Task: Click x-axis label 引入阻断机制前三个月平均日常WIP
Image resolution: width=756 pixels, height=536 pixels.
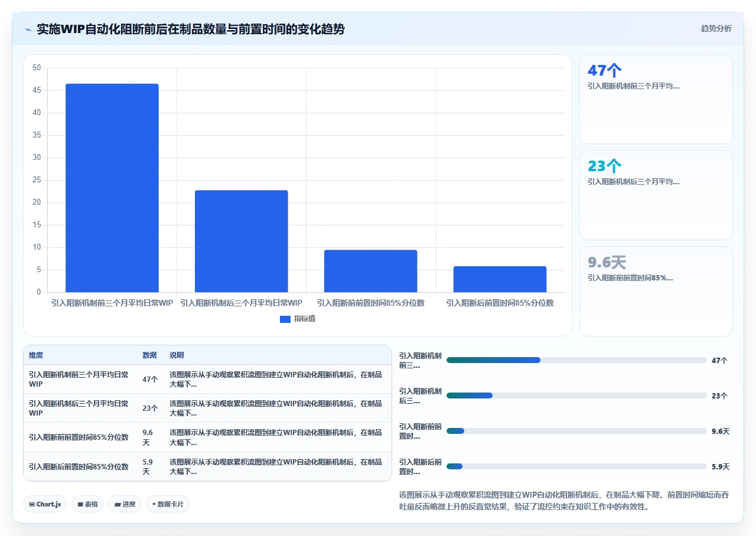Action: (x=112, y=303)
